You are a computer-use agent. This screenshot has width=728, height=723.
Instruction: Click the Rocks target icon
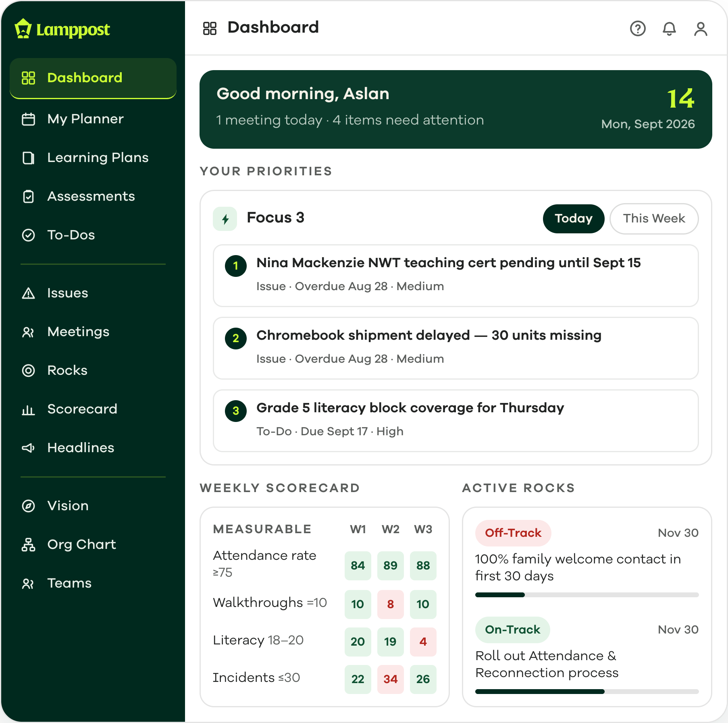pyautogui.click(x=28, y=370)
